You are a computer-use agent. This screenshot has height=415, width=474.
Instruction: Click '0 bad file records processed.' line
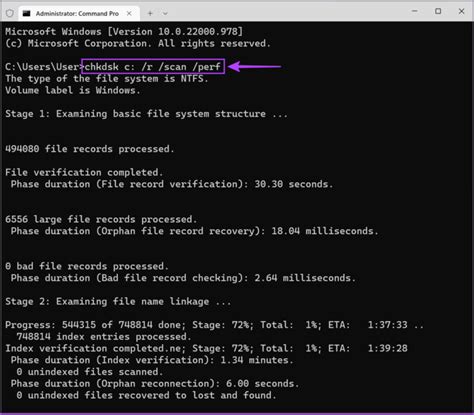[x=87, y=266]
